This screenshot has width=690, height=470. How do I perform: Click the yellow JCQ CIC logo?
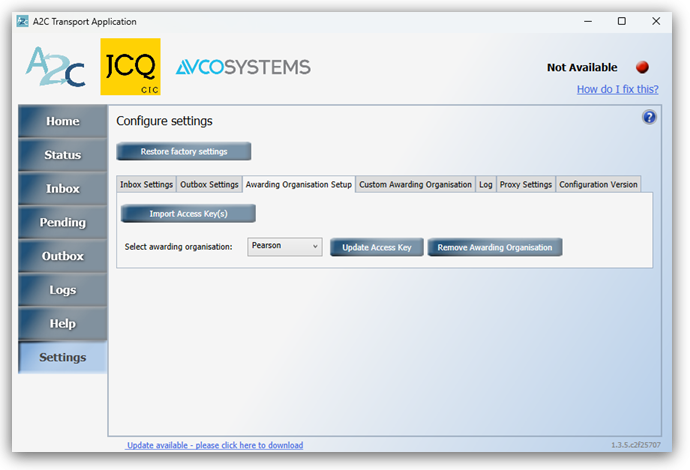[x=130, y=66]
